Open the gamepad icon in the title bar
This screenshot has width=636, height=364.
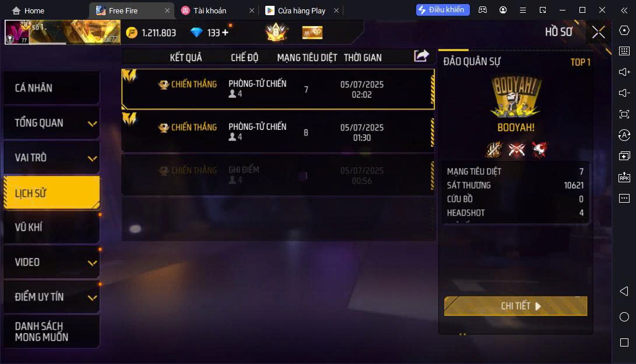(483, 10)
